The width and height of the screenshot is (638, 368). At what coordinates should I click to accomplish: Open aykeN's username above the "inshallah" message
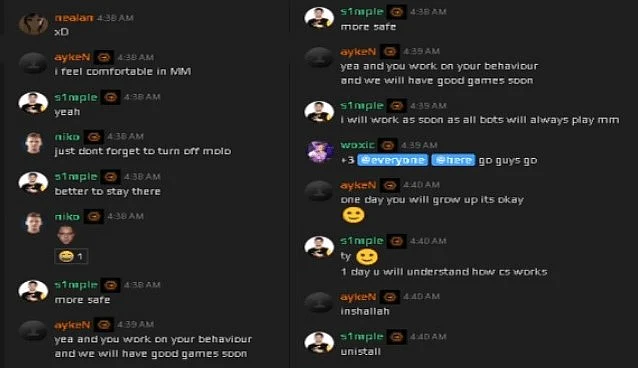tap(358, 297)
